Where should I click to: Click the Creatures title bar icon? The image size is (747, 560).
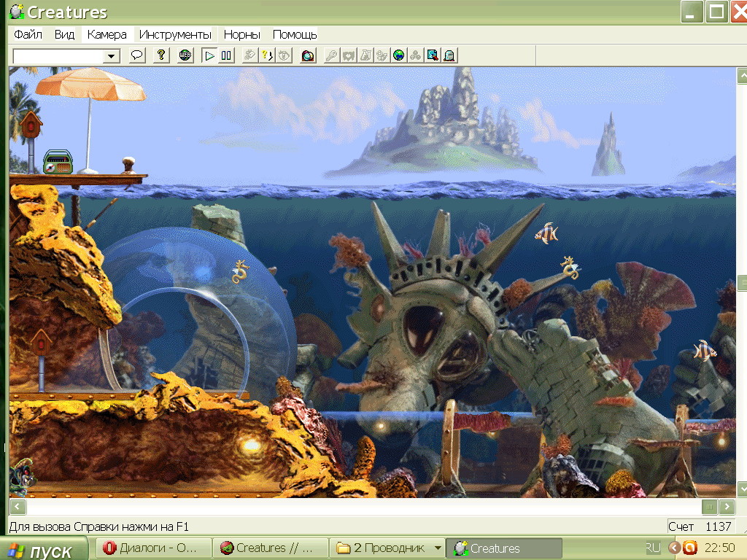point(17,12)
